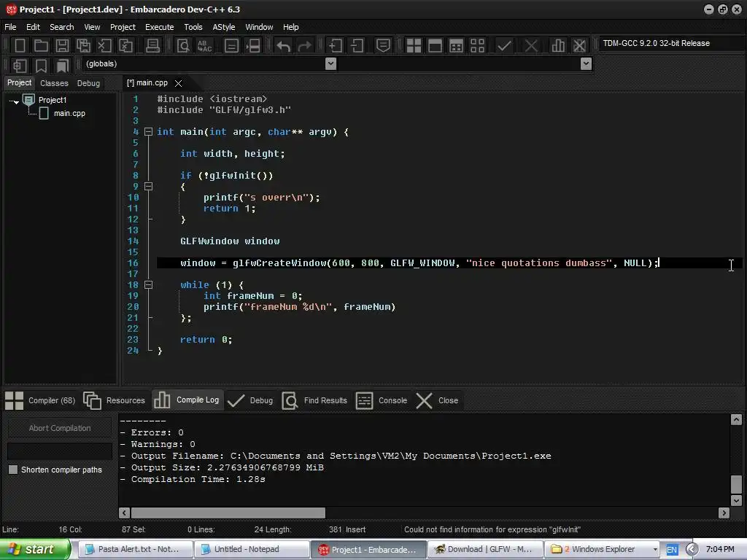Open the (globals) scope dropdown

point(330,64)
